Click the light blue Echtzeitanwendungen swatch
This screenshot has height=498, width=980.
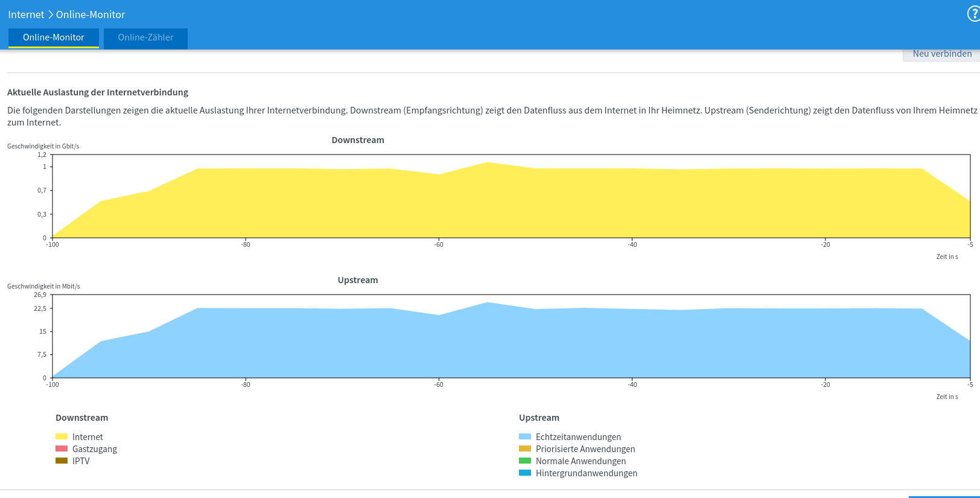click(x=525, y=436)
